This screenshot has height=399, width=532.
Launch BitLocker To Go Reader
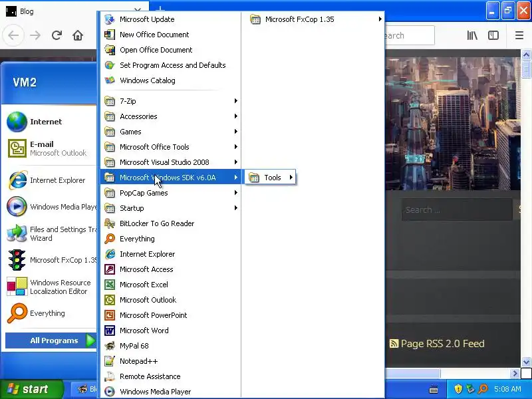(x=170, y=223)
